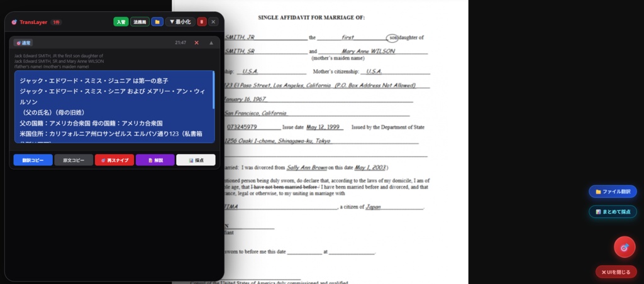Click the document title SINGLE AFFIDAVIT FOR MARRIAGE
644x284 pixels.
[x=311, y=18]
